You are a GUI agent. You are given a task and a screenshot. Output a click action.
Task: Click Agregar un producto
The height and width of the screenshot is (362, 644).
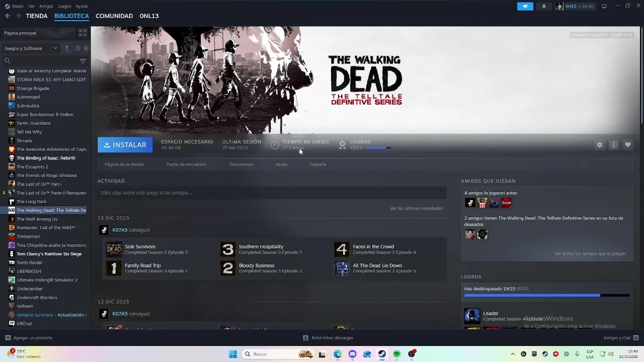click(29, 338)
